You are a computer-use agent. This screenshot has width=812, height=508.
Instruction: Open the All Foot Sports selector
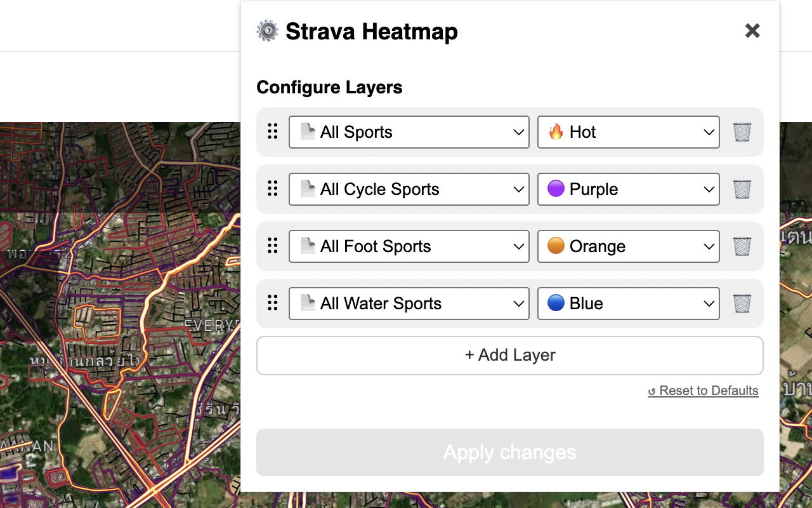point(409,246)
